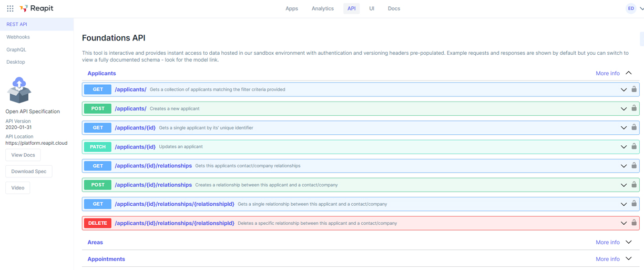Open the app launcher grid icon
Image resolution: width=644 pixels, height=270 pixels.
[10, 8]
